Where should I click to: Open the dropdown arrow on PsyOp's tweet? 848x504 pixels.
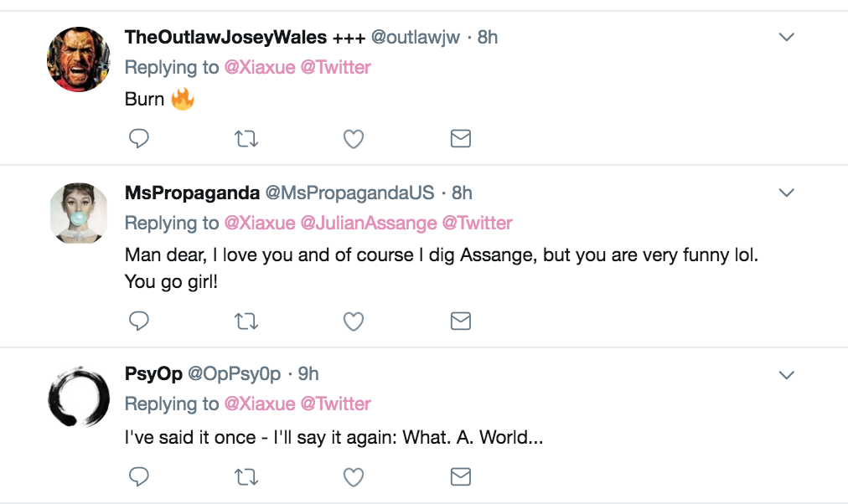tap(786, 375)
